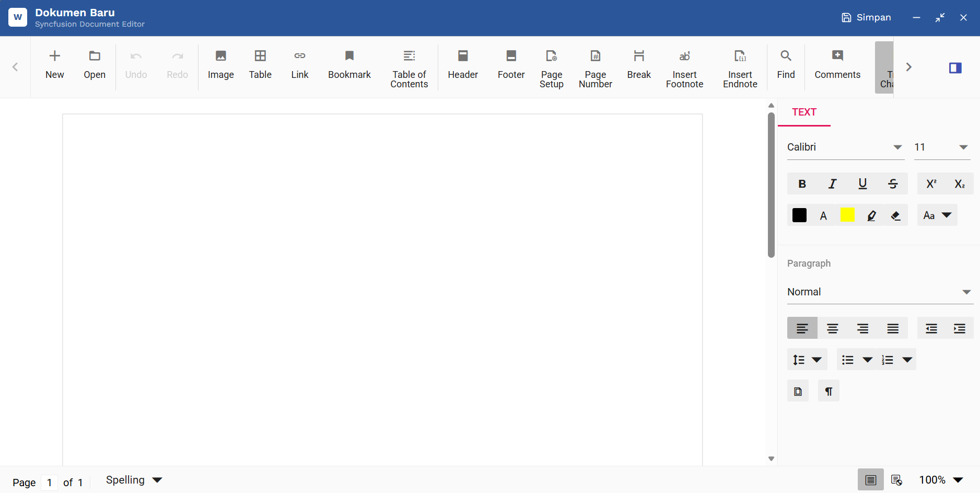
Task: Insert a Table from the toolbar
Action: pyautogui.click(x=260, y=66)
